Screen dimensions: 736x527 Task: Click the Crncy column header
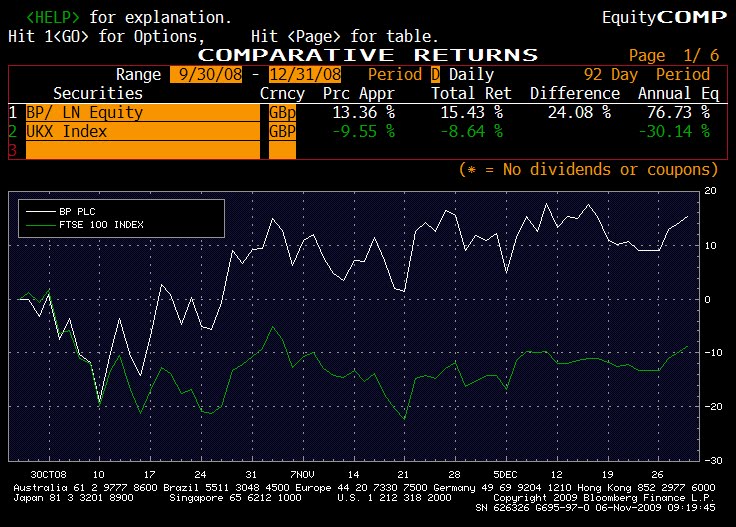(x=282, y=93)
